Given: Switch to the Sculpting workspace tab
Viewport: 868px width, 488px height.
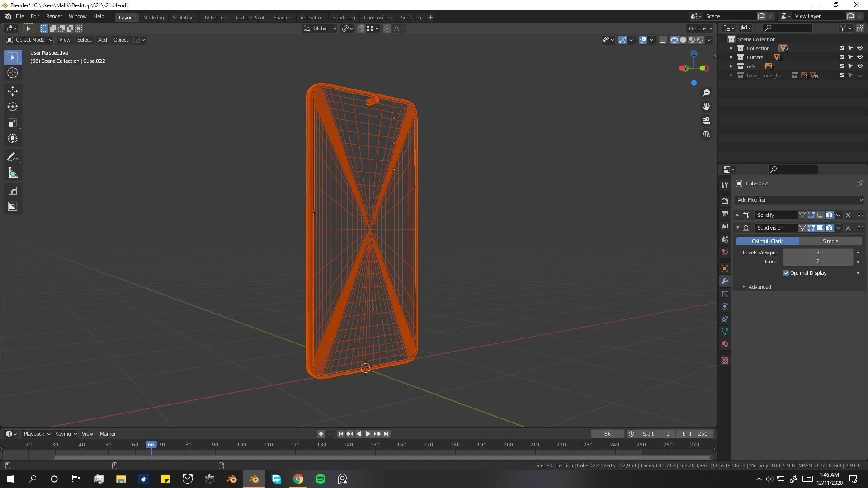Looking at the screenshot, I should pos(183,18).
